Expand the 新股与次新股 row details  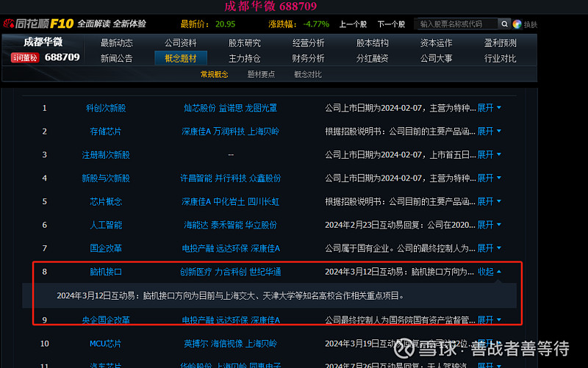[489, 178]
